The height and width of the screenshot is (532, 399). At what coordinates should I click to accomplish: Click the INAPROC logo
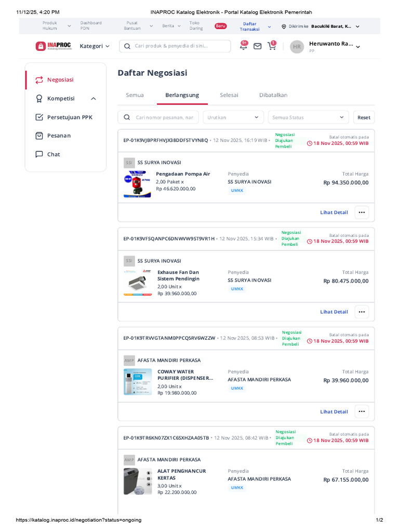point(54,46)
